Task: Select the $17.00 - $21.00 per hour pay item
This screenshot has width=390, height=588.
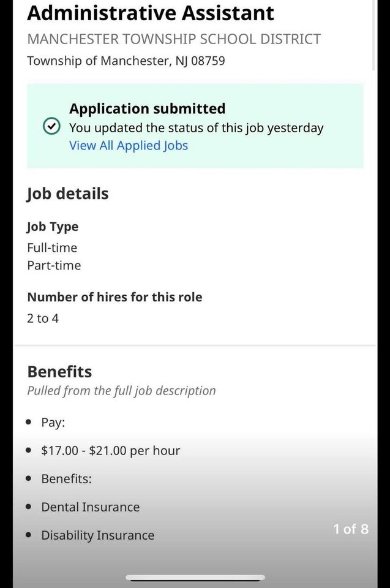Action: [x=110, y=451]
